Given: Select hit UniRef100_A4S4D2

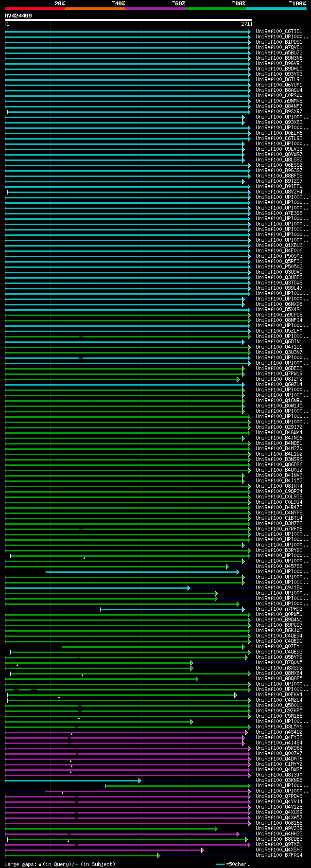Looking at the screenshot, I should 279,732.
